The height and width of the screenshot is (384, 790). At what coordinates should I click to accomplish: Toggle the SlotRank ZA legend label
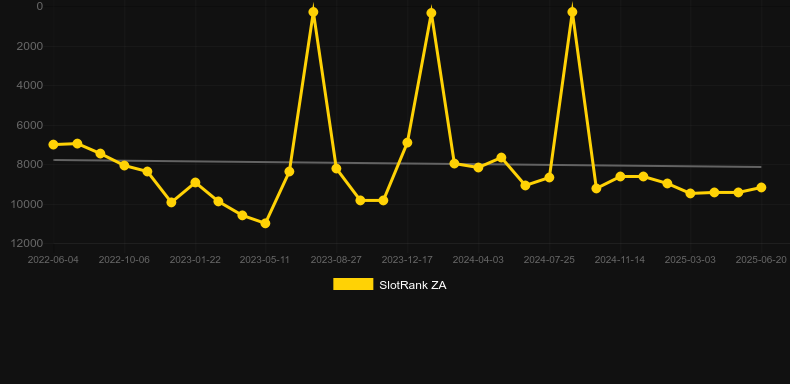coord(413,285)
